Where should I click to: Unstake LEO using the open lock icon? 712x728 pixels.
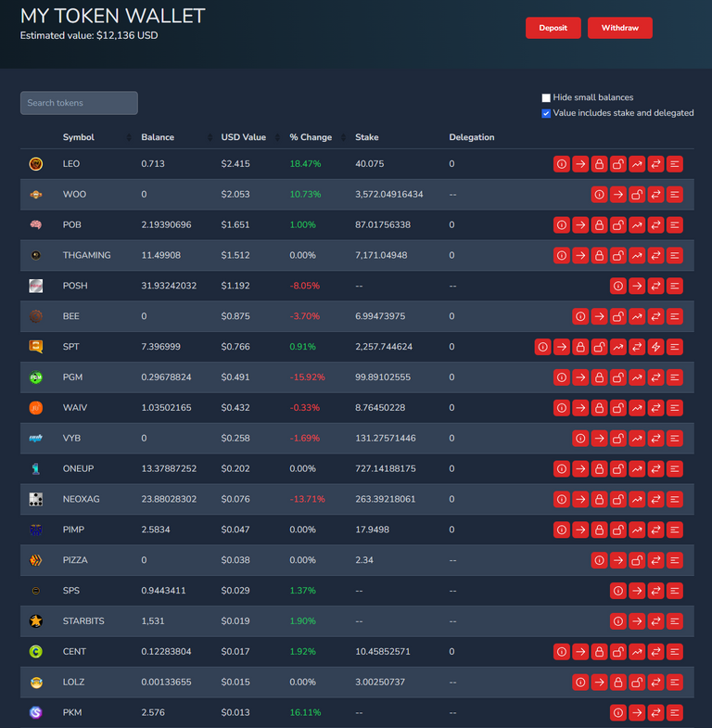click(x=617, y=164)
